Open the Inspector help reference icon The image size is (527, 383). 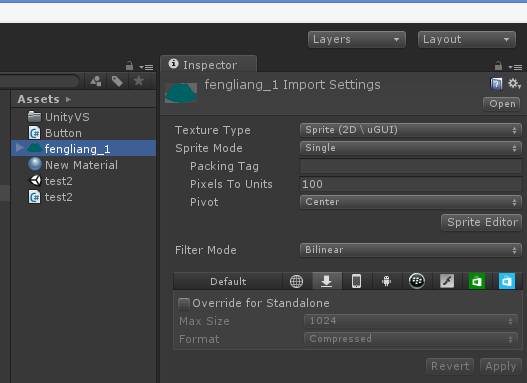[496, 84]
